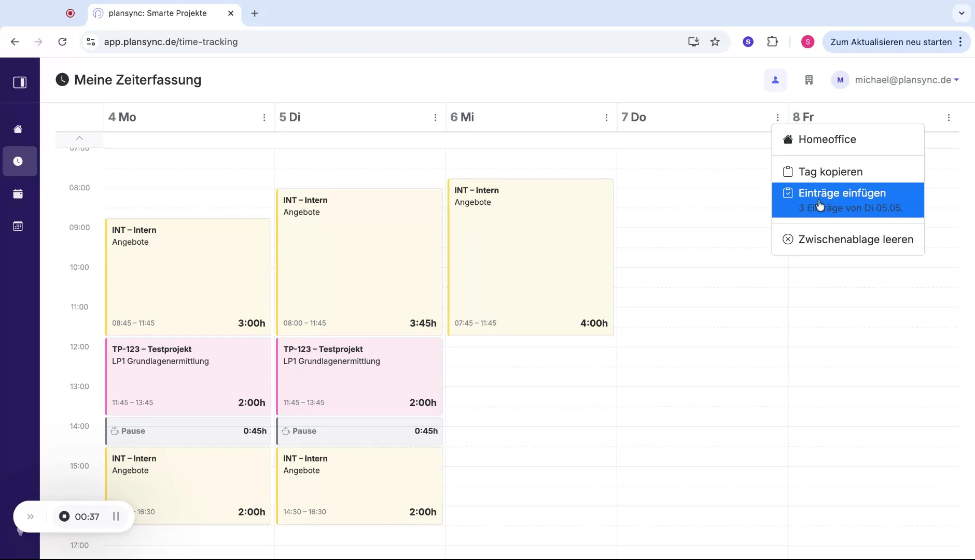
Task: Open michael@plansync.de account dropdown
Action: click(x=907, y=80)
